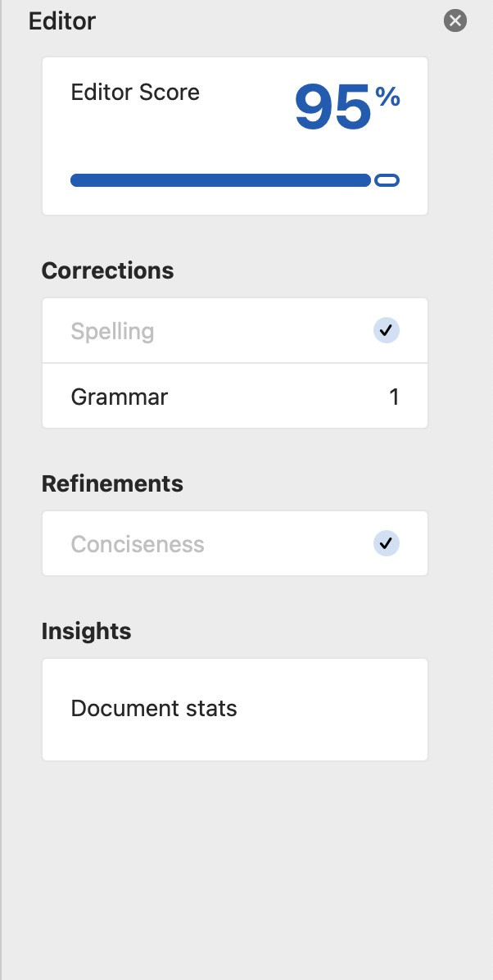The height and width of the screenshot is (980, 493).
Task: Click the Conciseness checkmark icon
Action: 387,543
